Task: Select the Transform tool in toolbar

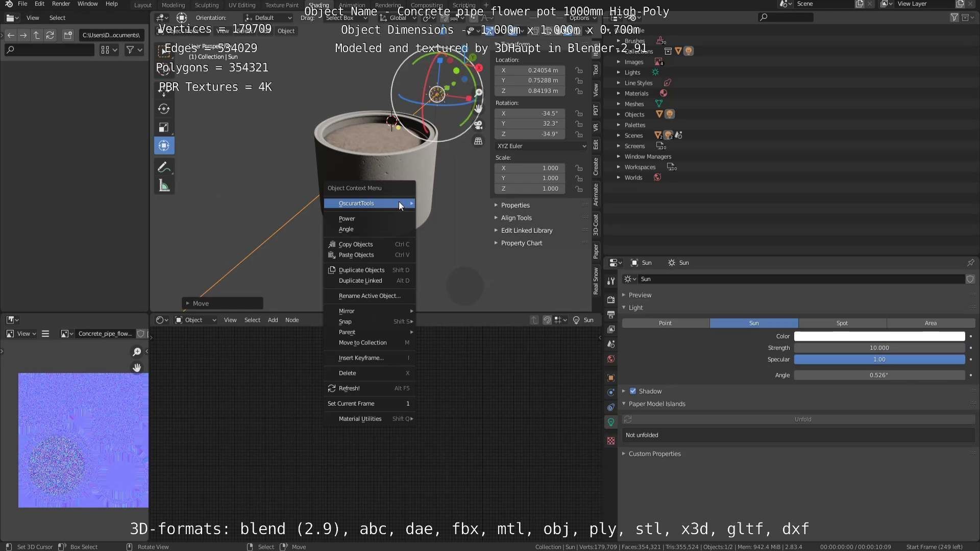Action: 164,146
